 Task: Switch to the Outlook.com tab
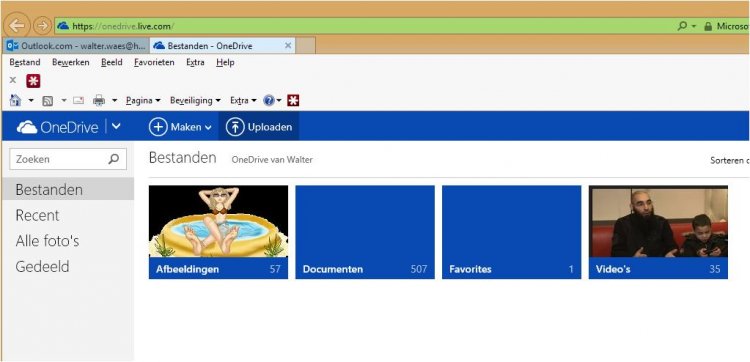(76, 46)
